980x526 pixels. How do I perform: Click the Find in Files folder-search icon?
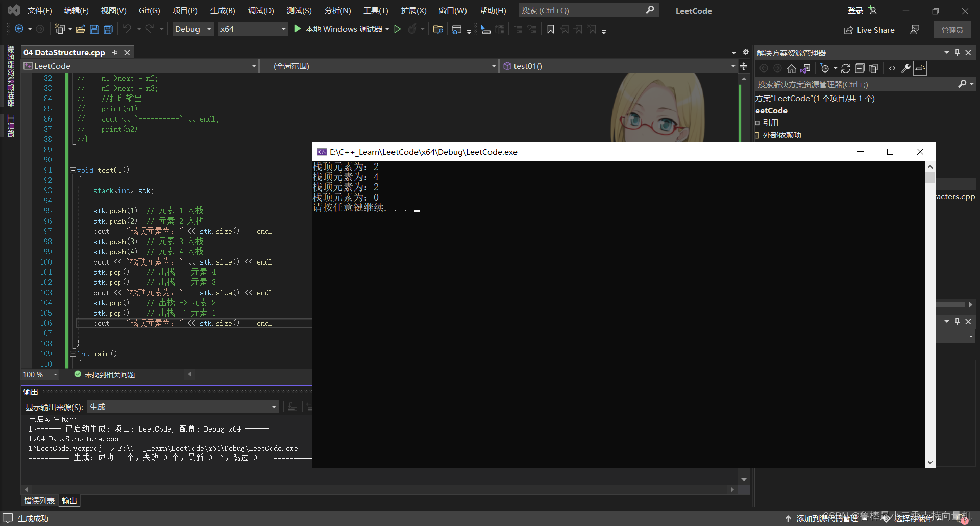(437, 29)
